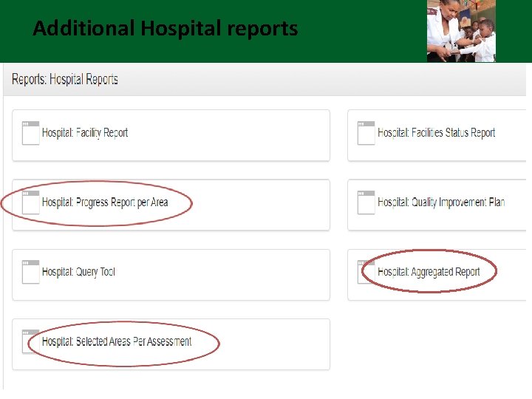532x399 pixels.
Task: Launch the Hospital: Query Tool
Action: click(x=78, y=272)
